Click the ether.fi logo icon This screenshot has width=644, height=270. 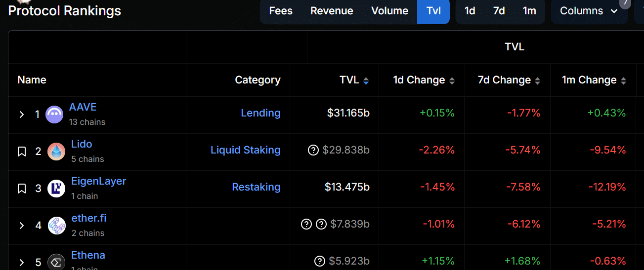56,226
